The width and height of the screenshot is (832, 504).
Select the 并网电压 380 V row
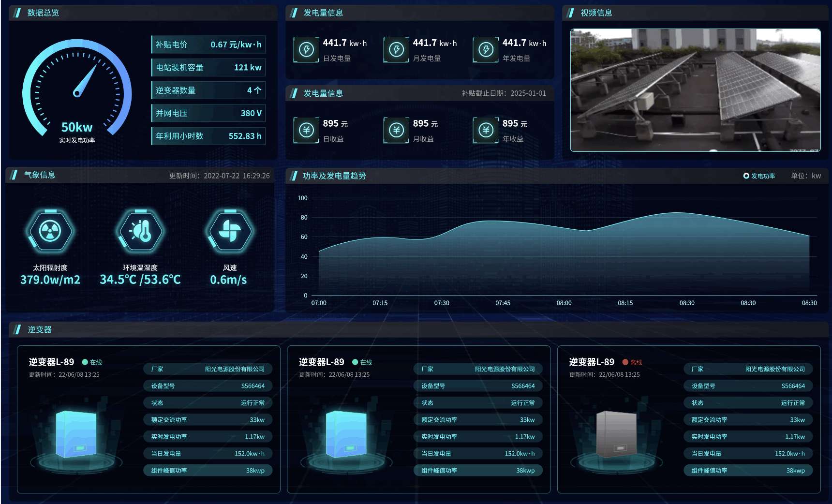pyautogui.click(x=208, y=113)
